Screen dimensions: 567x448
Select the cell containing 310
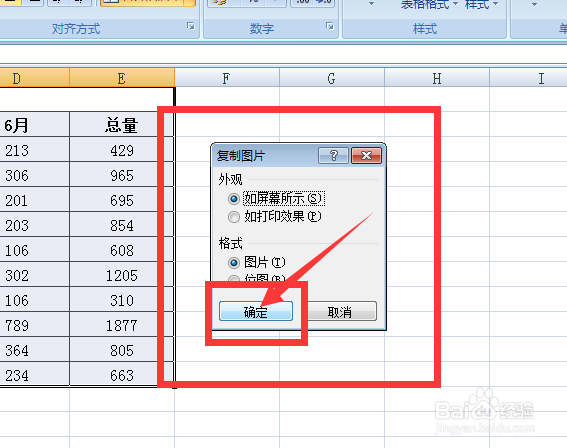click(122, 299)
